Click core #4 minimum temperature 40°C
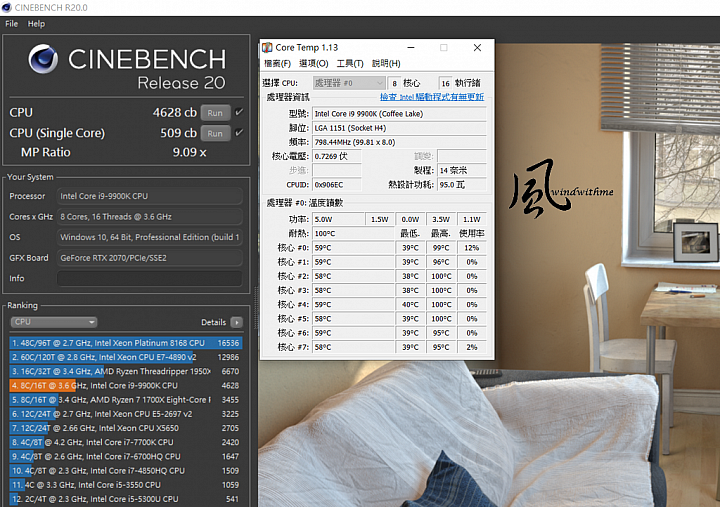 411,305
